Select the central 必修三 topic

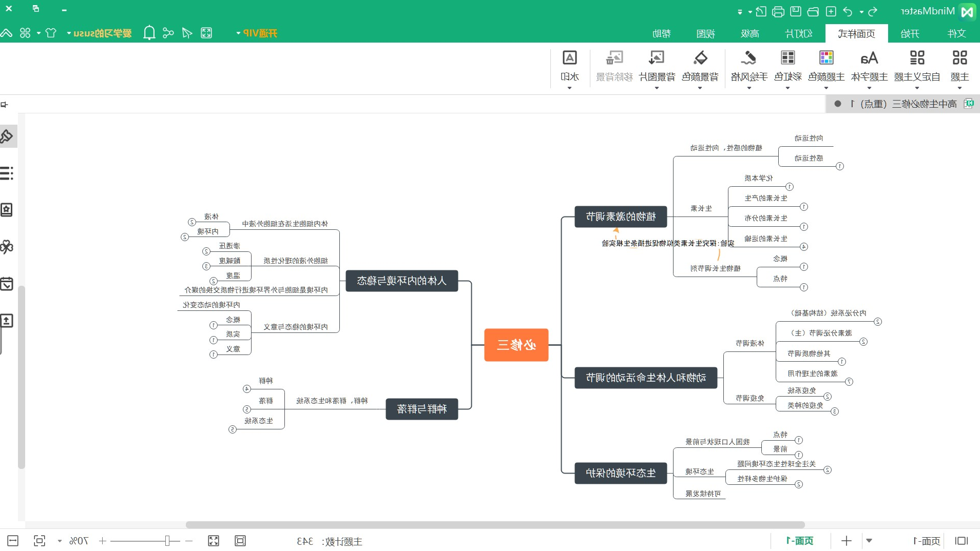(x=516, y=345)
